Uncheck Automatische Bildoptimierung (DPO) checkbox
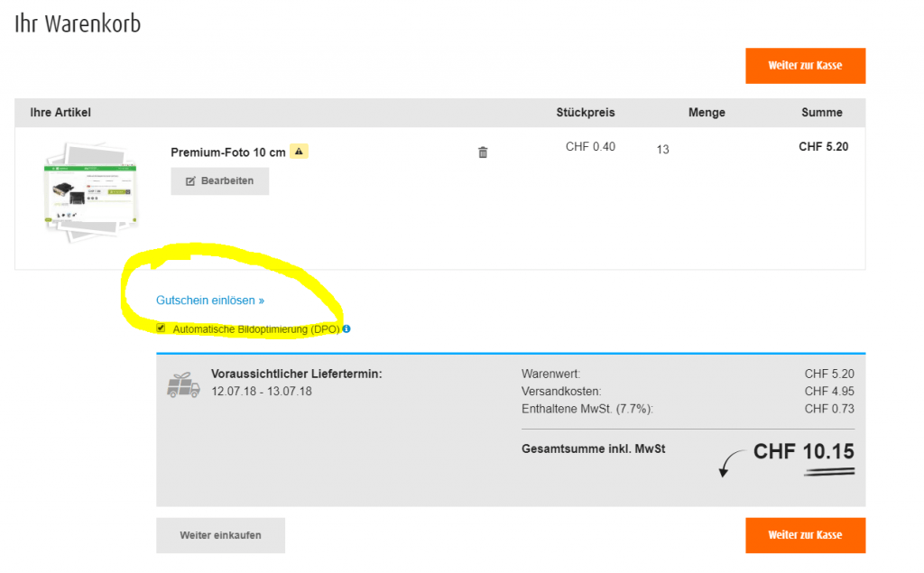This screenshot has width=924, height=573. 161,328
